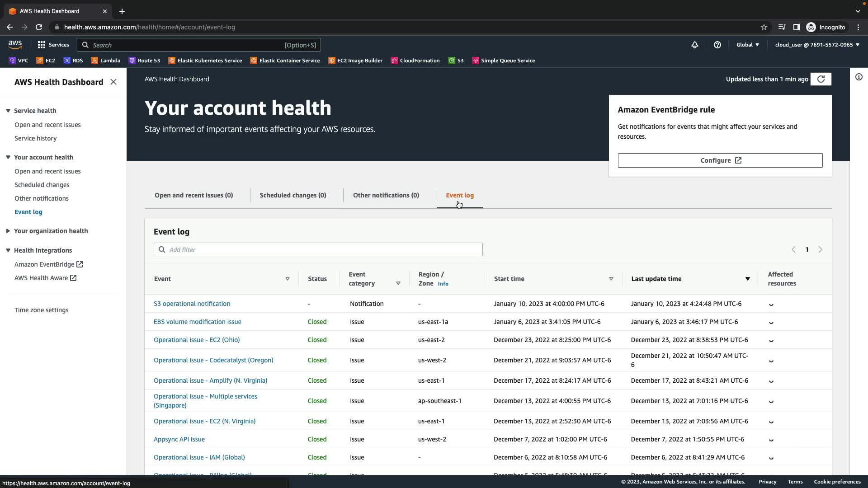The width and height of the screenshot is (868, 488).
Task: Click the help question mark icon
Action: click(717, 45)
